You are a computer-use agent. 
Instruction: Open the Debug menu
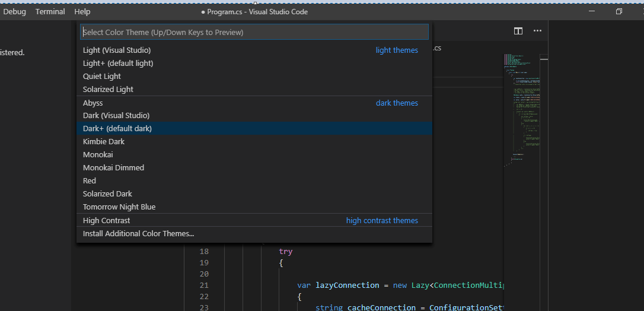tap(15, 12)
